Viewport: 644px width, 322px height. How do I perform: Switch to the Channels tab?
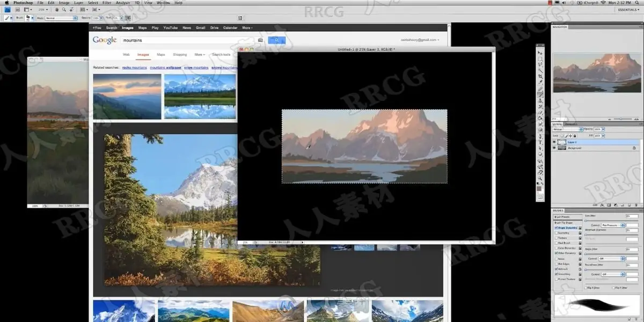[571, 124]
